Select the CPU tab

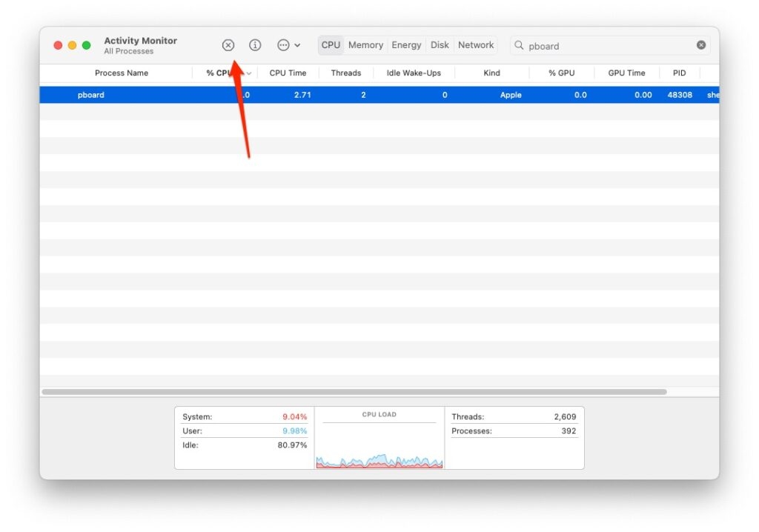click(x=331, y=45)
